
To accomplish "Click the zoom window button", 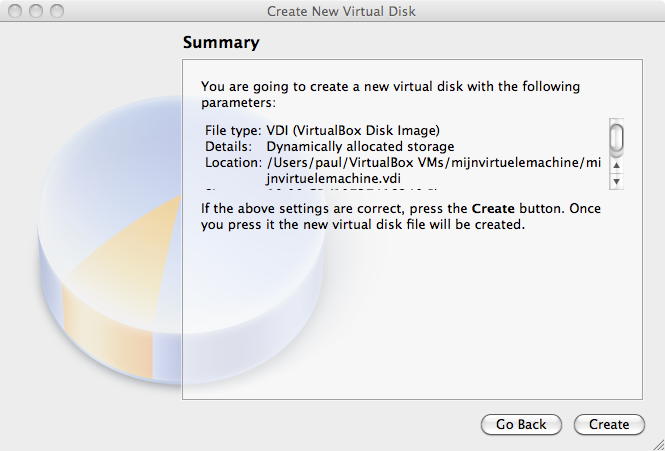I will point(57,11).
